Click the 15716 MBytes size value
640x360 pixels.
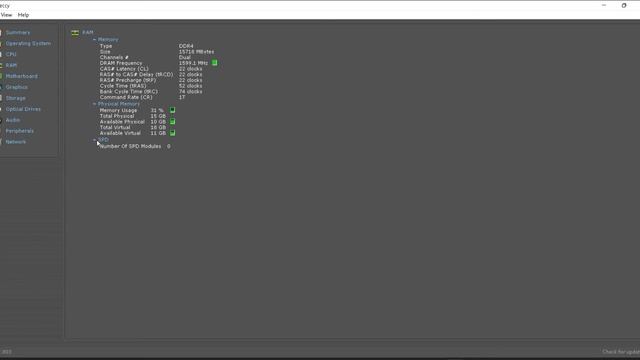point(196,52)
